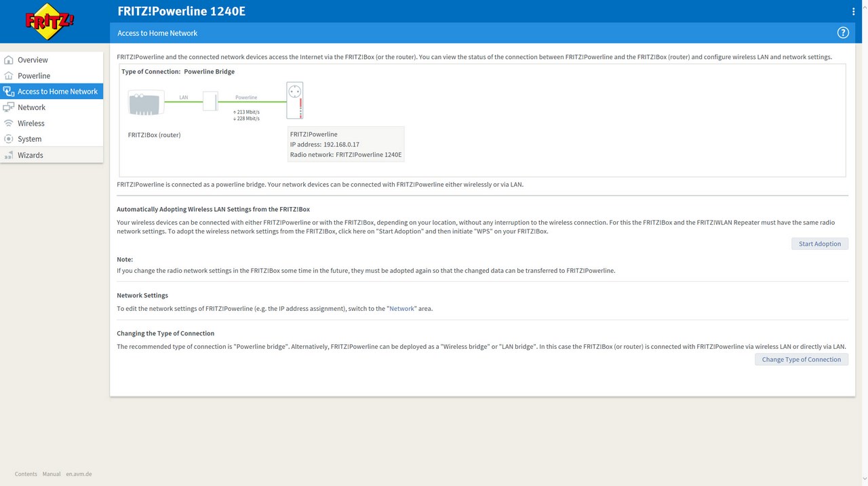Click the Automatically Adopting Wireless LAN Settings heading
Image resolution: width=868 pixels, height=486 pixels.
click(214, 209)
